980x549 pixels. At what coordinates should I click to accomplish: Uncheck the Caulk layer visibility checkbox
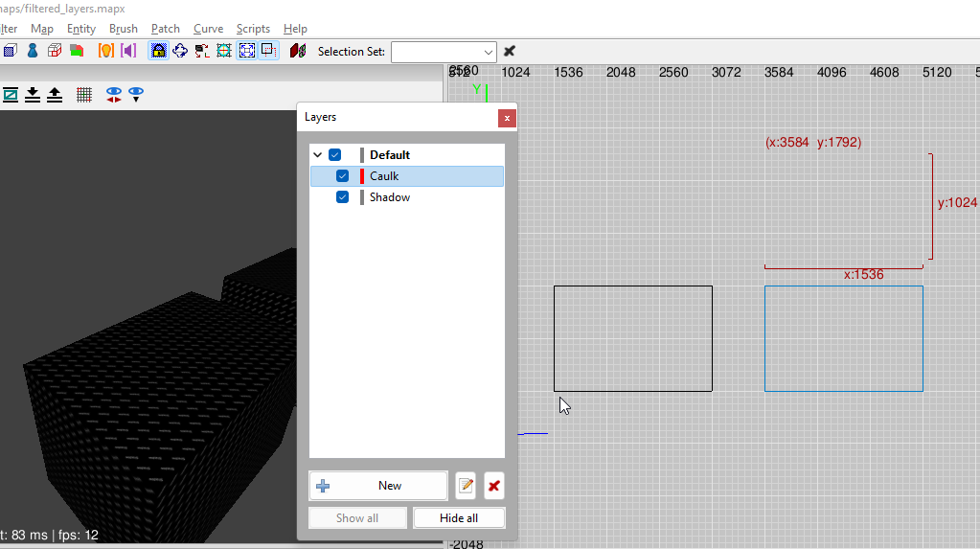click(342, 176)
